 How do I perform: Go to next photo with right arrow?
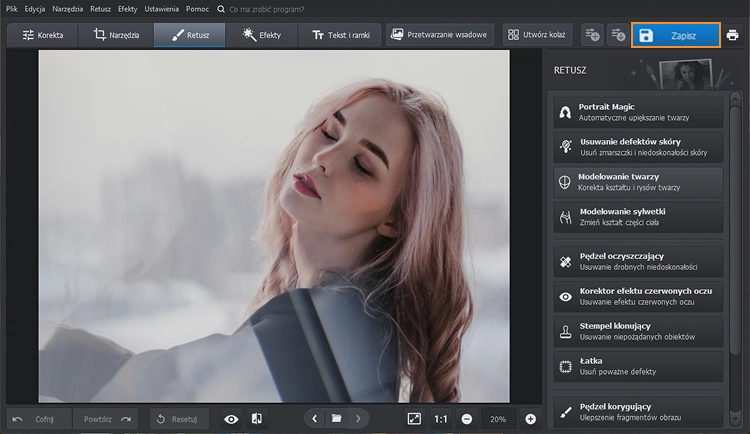click(x=358, y=418)
